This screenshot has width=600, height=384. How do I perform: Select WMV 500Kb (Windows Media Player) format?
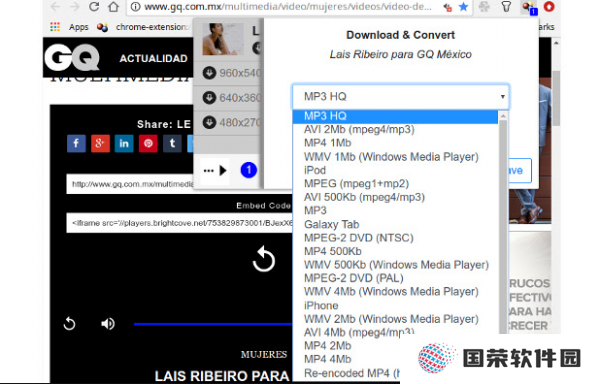(396, 265)
